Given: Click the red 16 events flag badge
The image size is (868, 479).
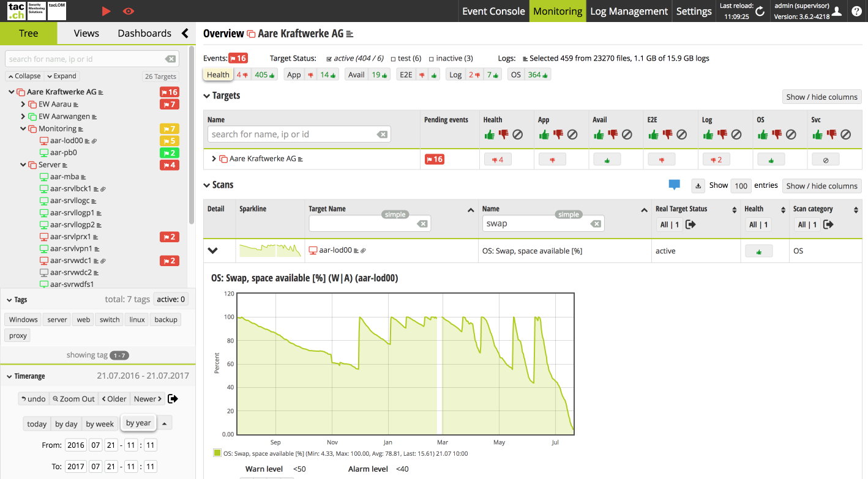Looking at the screenshot, I should (238, 58).
